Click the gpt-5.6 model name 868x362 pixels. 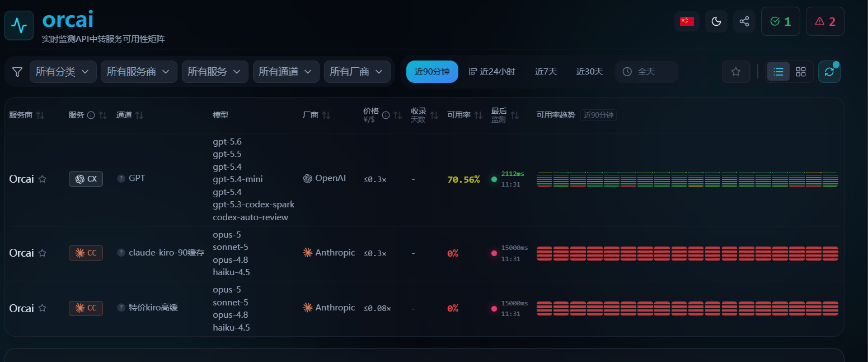(x=227, y=142)
